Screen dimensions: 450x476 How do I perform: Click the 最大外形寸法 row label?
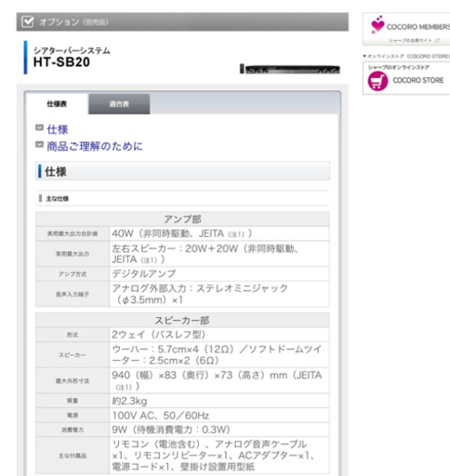pyautogui.click(x=73, y=381)
